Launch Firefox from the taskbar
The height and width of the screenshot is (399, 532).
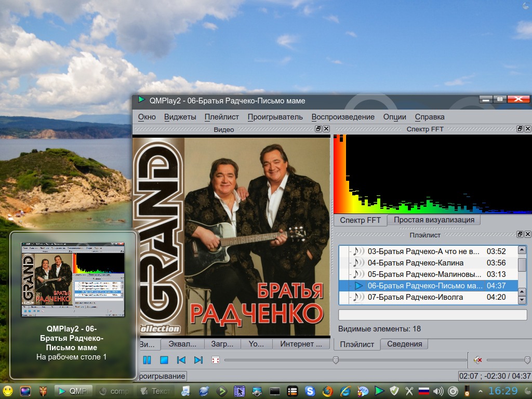327,391
